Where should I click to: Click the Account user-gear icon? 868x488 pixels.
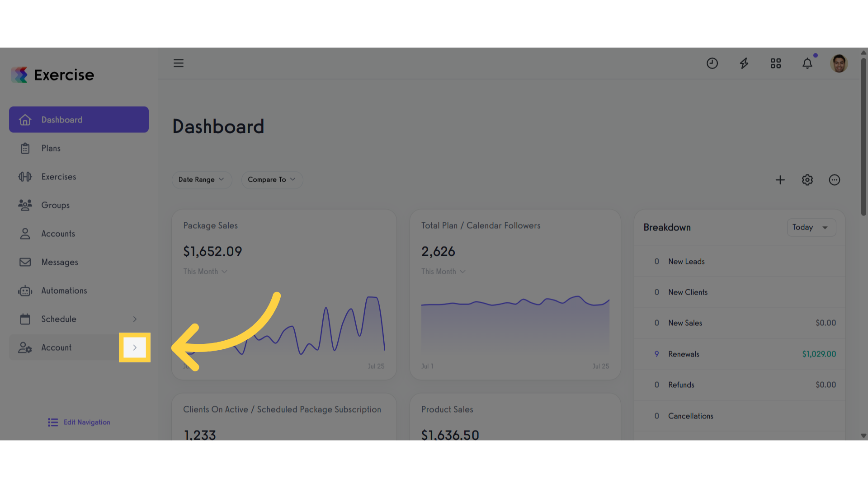point(25,347)
